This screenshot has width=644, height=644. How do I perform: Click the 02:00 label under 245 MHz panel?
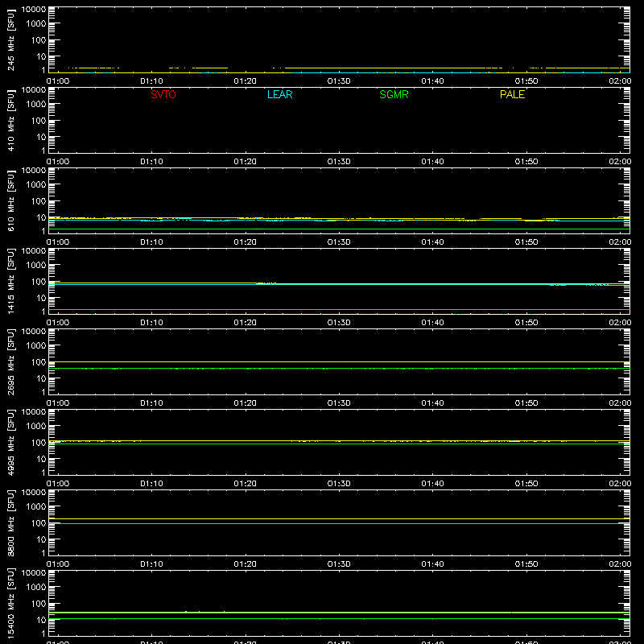[x=620, y=81]
